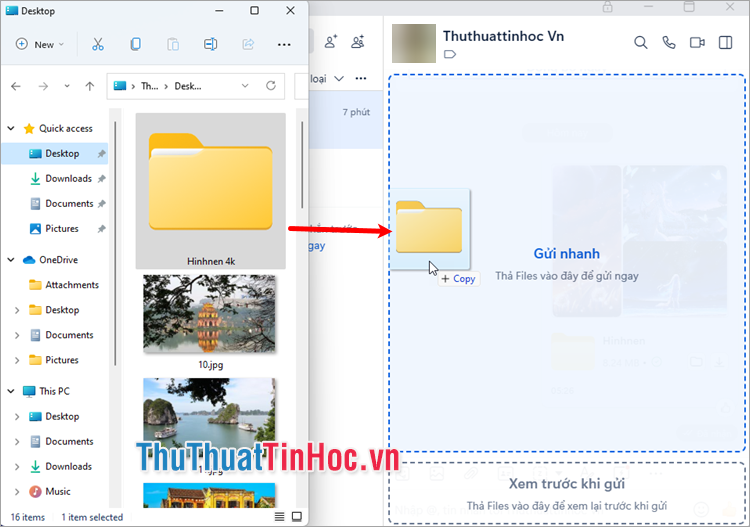Open the See more ellipsis in Explorer toolbar
This screenshot has width=750, height=527.
(284, 44)
